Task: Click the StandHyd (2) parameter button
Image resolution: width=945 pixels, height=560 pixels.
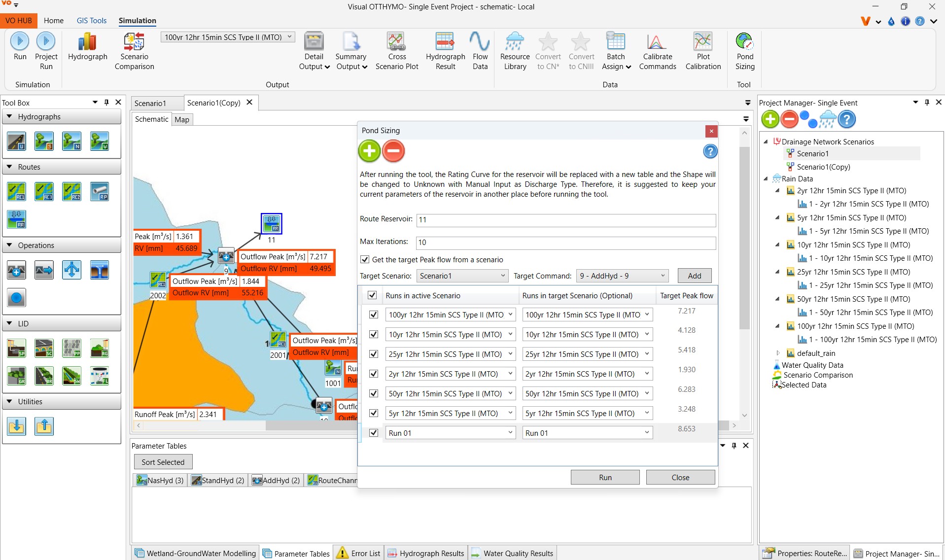Action: coord(217,480)
